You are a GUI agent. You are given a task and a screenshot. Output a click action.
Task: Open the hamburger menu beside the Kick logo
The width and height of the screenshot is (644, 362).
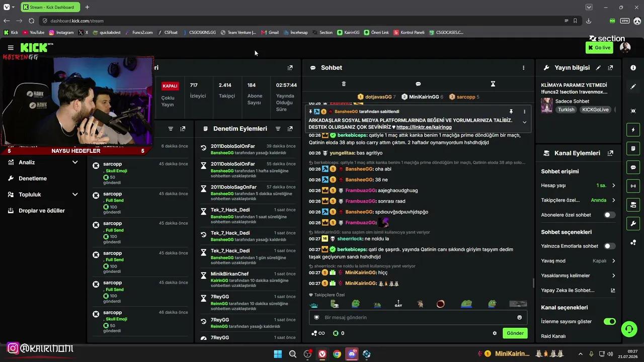tap(11, 48)
